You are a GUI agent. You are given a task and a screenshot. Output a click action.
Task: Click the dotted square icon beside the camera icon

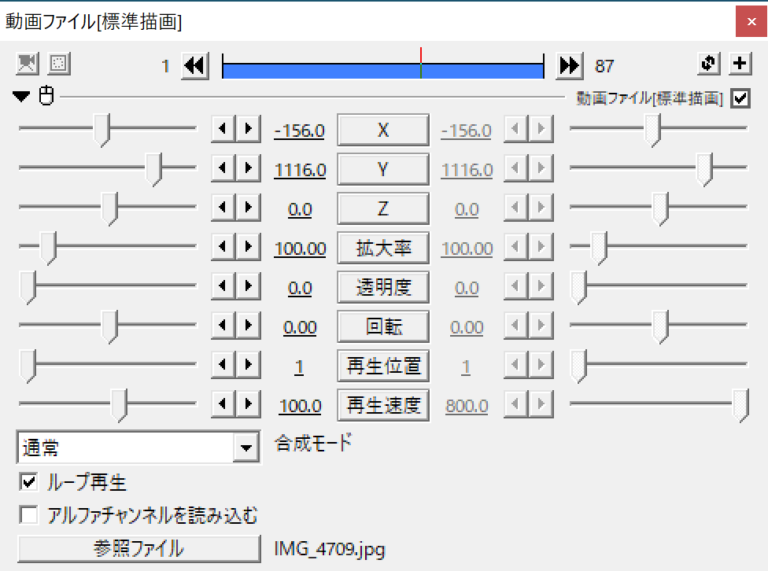pyautogui.click(x=59, y=65)
